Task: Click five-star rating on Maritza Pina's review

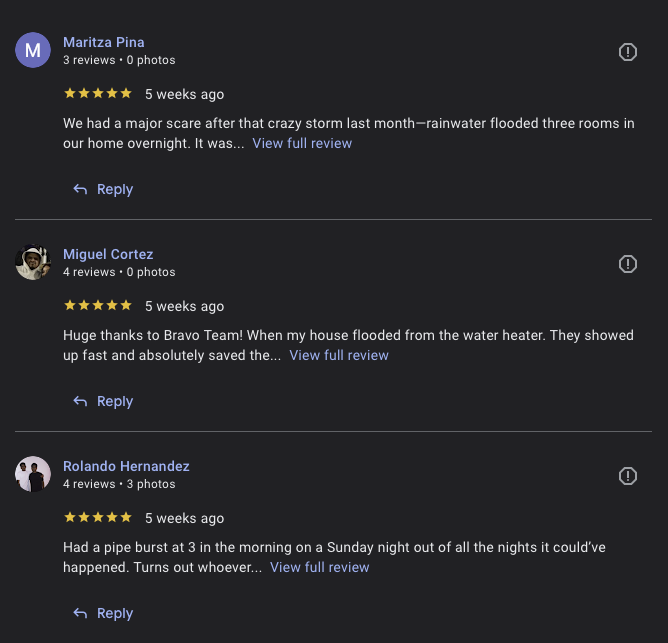Action: [98, 94]
